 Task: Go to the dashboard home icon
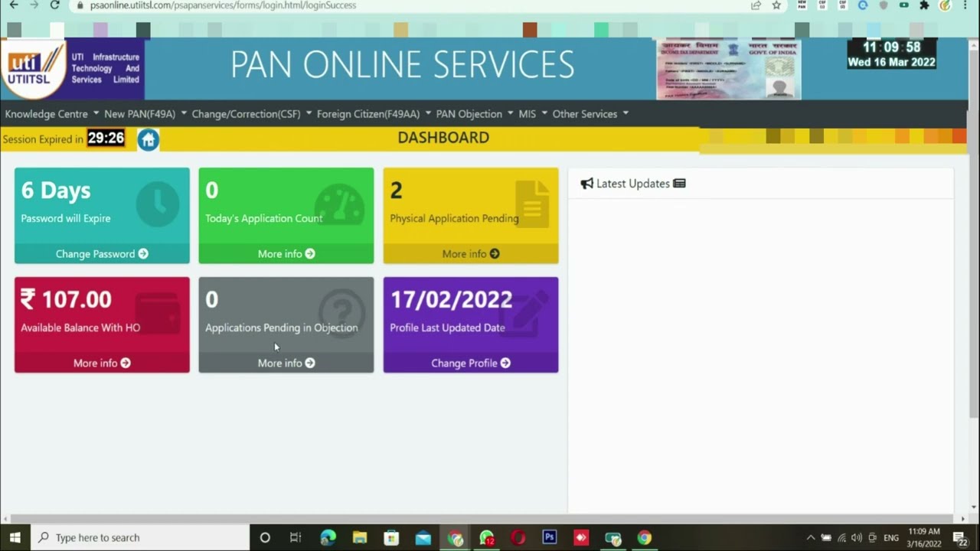click(148, 139)
